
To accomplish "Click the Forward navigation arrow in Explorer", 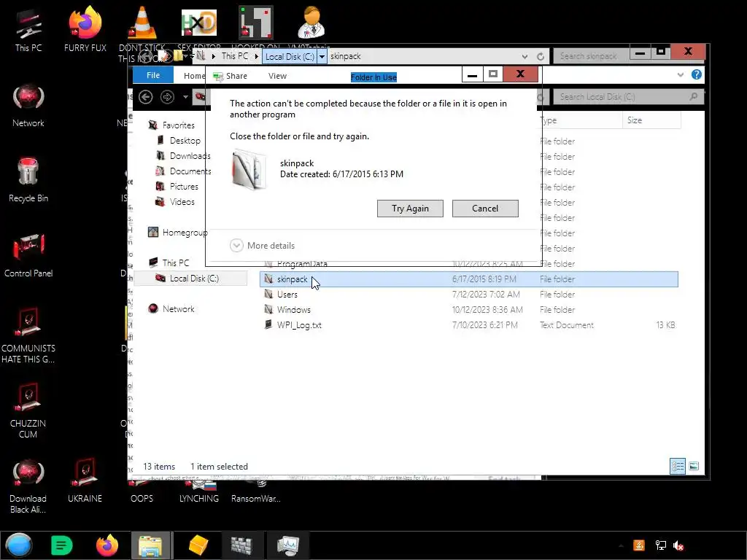I will click(x=167, y=97).
